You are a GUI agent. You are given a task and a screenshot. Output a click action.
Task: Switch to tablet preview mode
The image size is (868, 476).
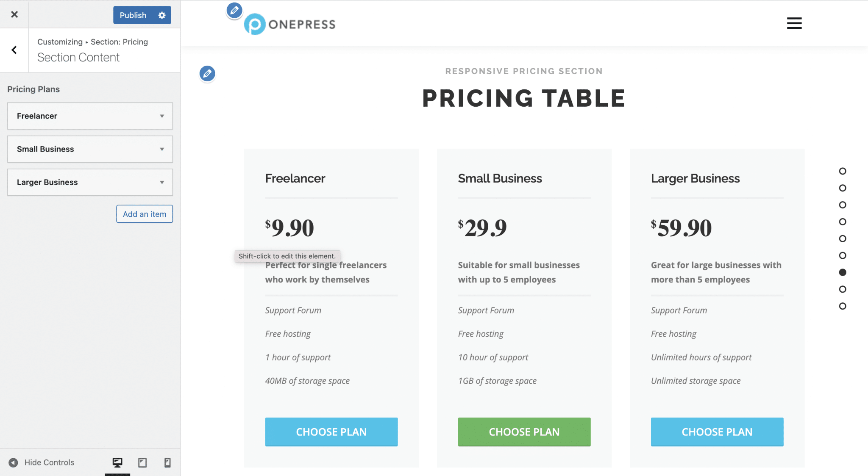[142, 462]
